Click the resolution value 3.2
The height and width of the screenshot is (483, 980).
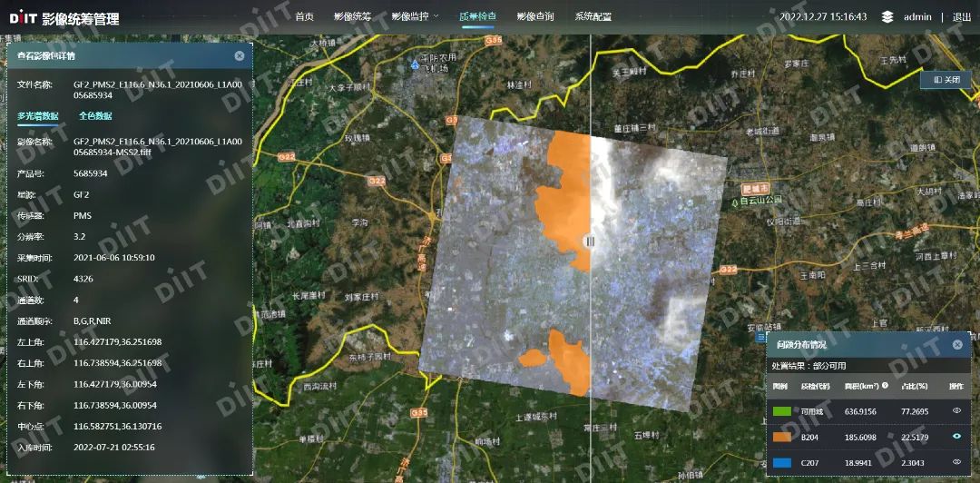pos(79,236)
